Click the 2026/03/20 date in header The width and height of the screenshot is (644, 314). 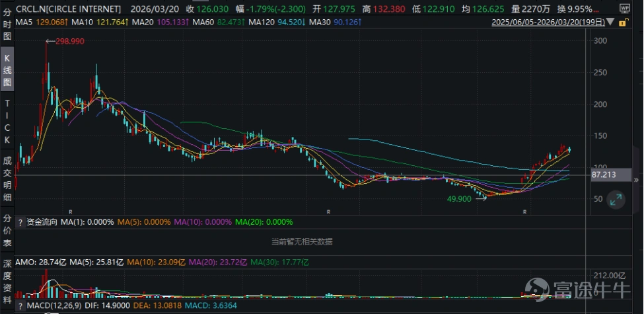[156, 9]
